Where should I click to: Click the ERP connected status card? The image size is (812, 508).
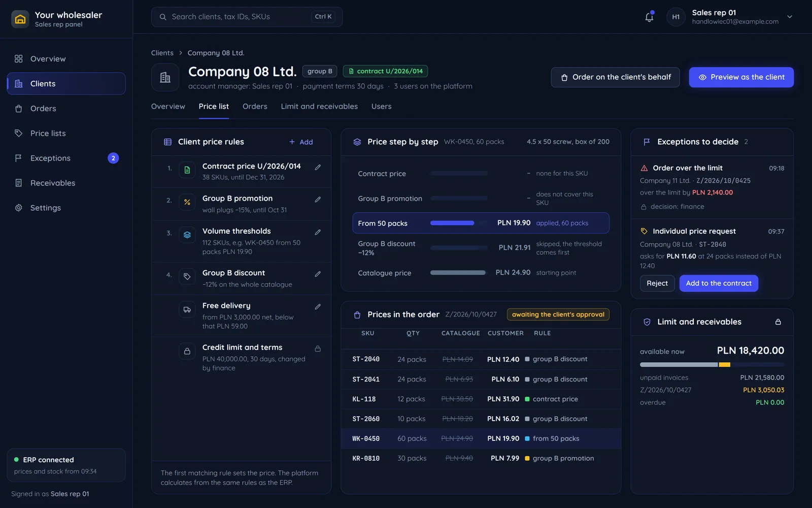(66, 465)
